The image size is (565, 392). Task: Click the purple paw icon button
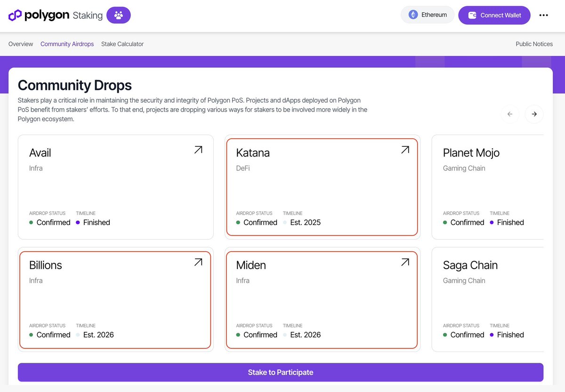(119, 15)
